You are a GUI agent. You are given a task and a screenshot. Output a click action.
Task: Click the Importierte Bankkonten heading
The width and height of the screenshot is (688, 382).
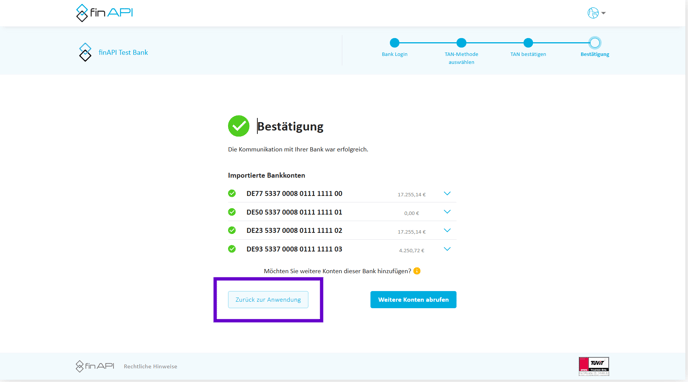tap(266, 175)
